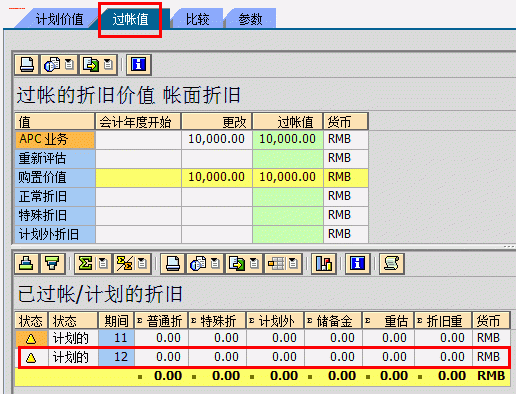Open the layout grid dropdown arrow
Image resolution: width=516 pixels, height=394 pixels.
293,264
